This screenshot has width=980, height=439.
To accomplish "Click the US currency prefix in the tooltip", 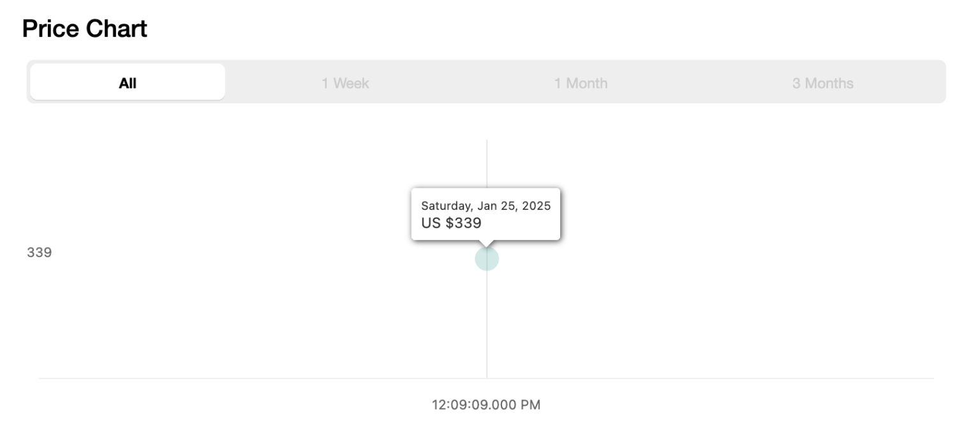I will pos(431,223).
